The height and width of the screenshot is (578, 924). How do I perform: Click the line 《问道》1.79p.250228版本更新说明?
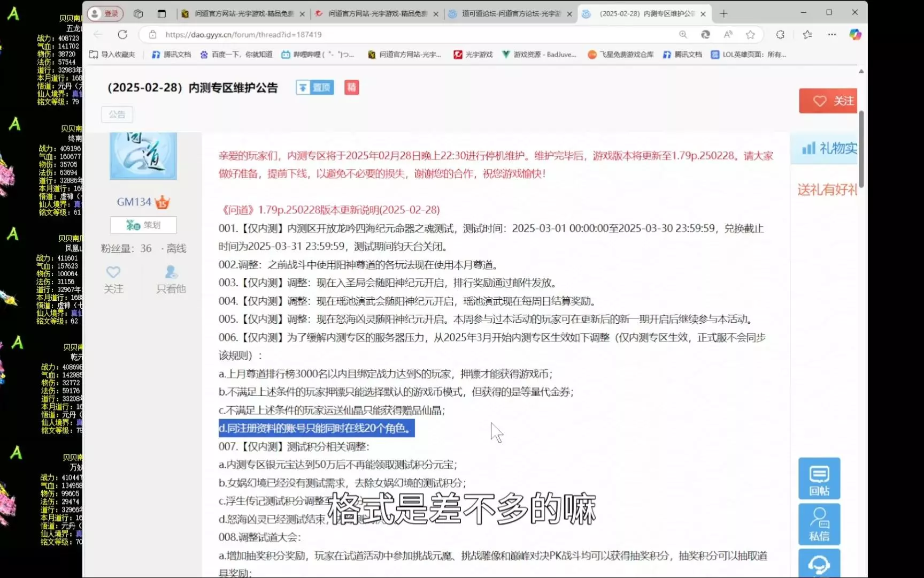330,210
